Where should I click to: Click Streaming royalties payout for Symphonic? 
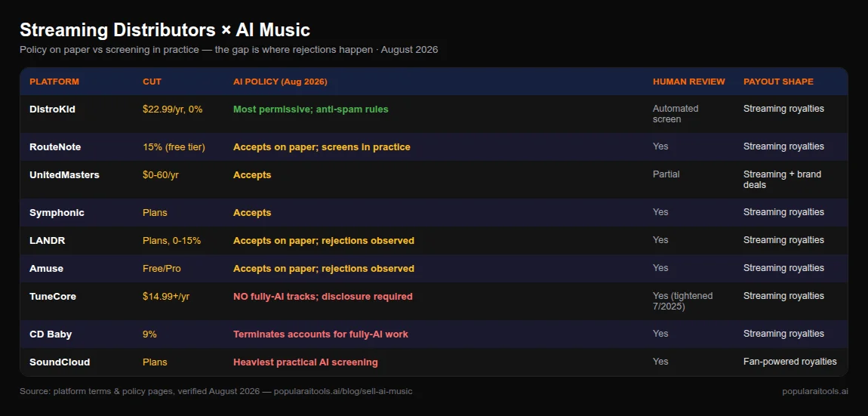point(783,212)
